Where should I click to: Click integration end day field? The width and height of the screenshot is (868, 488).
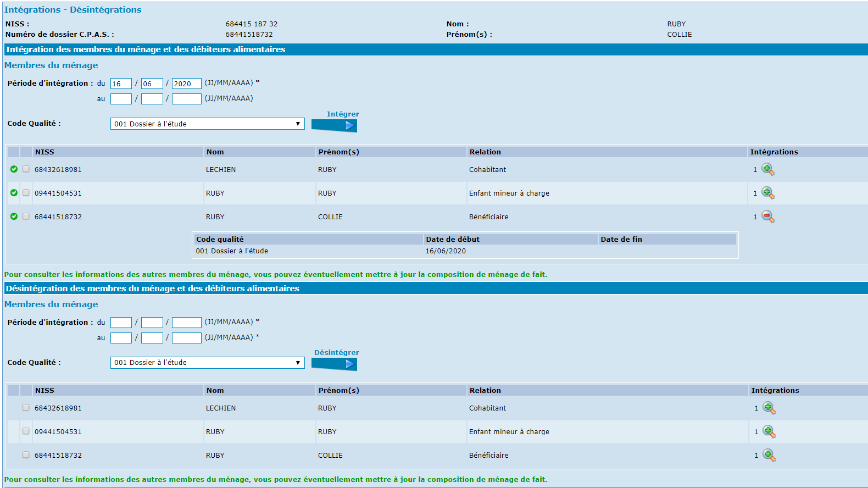(121, 99)
